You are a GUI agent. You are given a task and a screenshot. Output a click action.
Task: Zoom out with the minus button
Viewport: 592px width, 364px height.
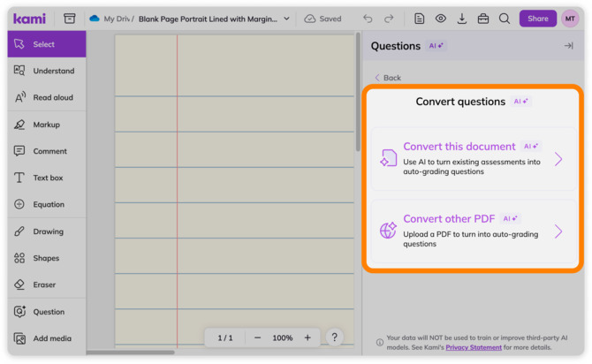click(x=257, y=337)
